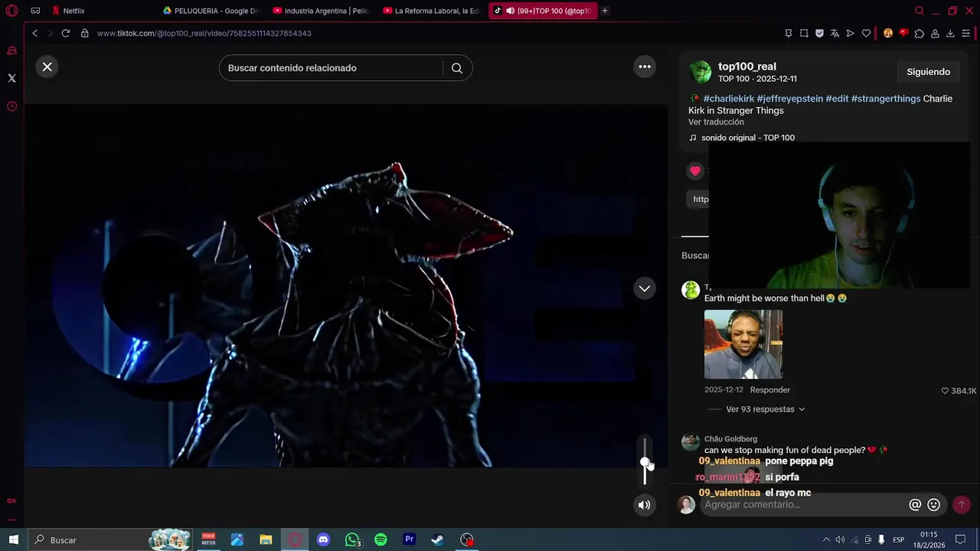Select the TOP 100 TikTok tab
This screenshot has width=980, height=551.
(x=542, y=11)
